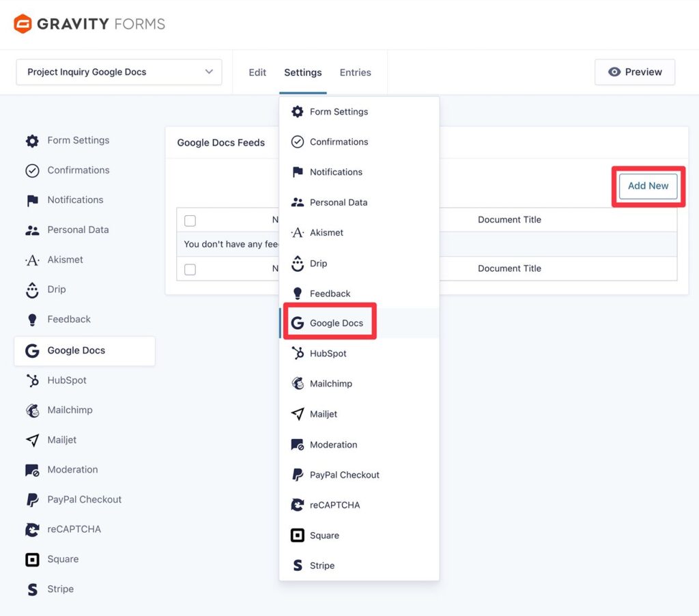Select Stripe from the Settings dropdown menu
Screen dimensions: 699x616
(359, 565)
